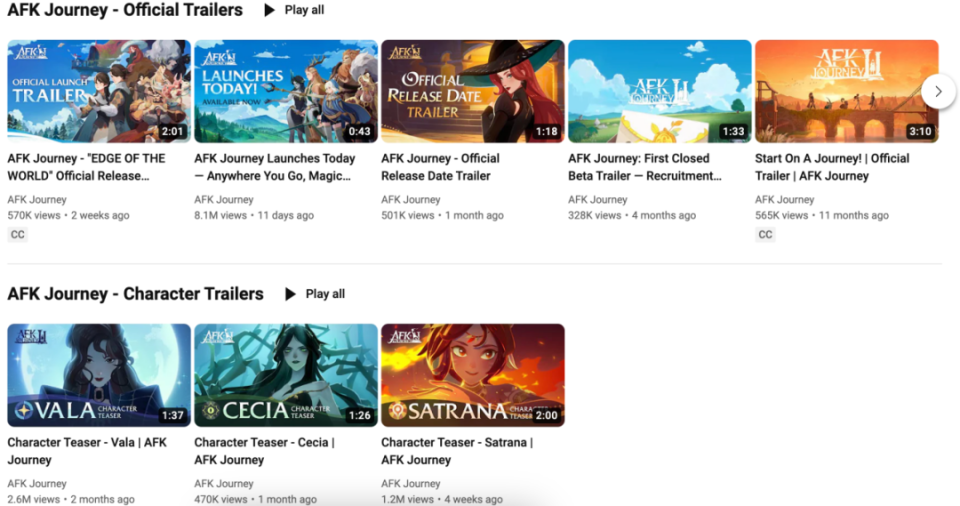Click the 1:33 duration badge

point(733,132)
